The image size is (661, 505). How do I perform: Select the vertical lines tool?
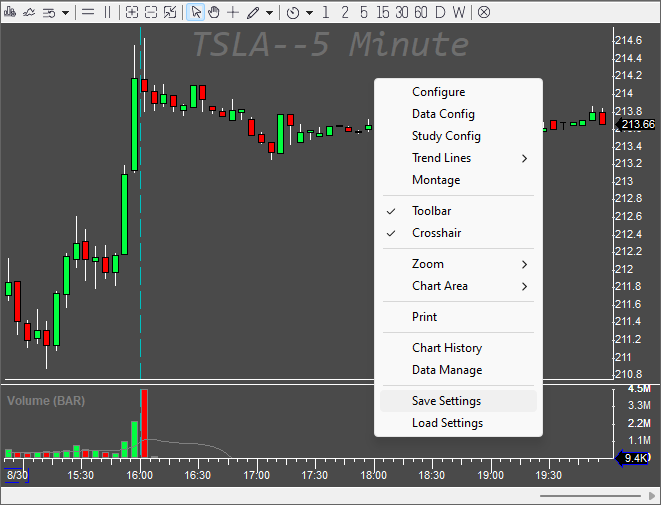107,12
